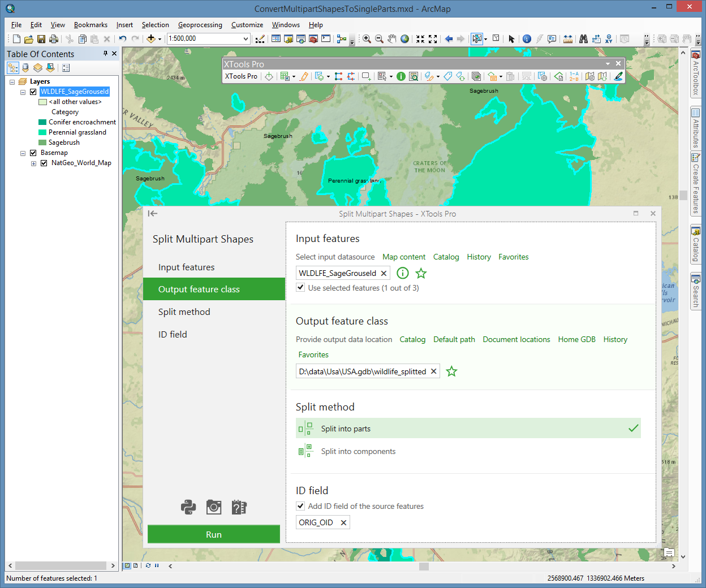706x588 pixels.
Task: Collapse the Layers tree node
Action: (x=12, y=82)
